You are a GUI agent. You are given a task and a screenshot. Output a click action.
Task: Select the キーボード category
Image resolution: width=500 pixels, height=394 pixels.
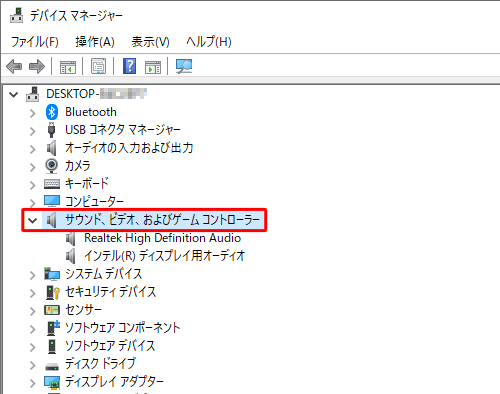click(x=87, y=184)
